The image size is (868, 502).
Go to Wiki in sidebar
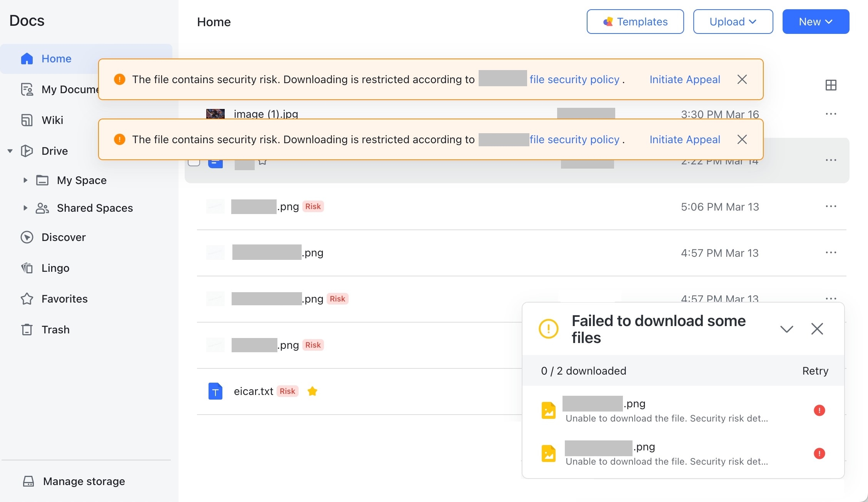52,120
